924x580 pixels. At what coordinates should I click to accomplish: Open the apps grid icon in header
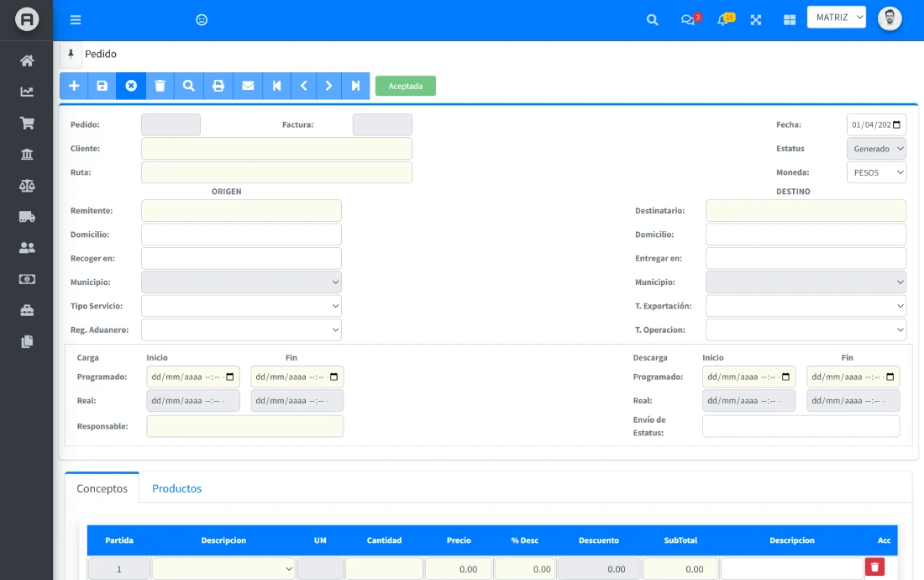pos(790,20)
